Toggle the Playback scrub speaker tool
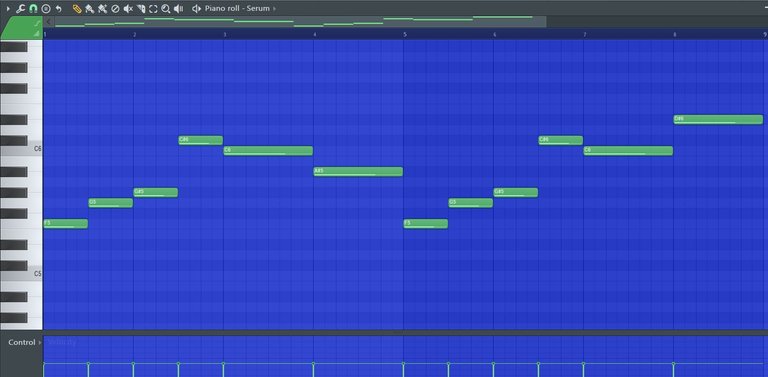The width and height of the screenshot is (768, 377). pyautogui.click(x=179, y=8)
